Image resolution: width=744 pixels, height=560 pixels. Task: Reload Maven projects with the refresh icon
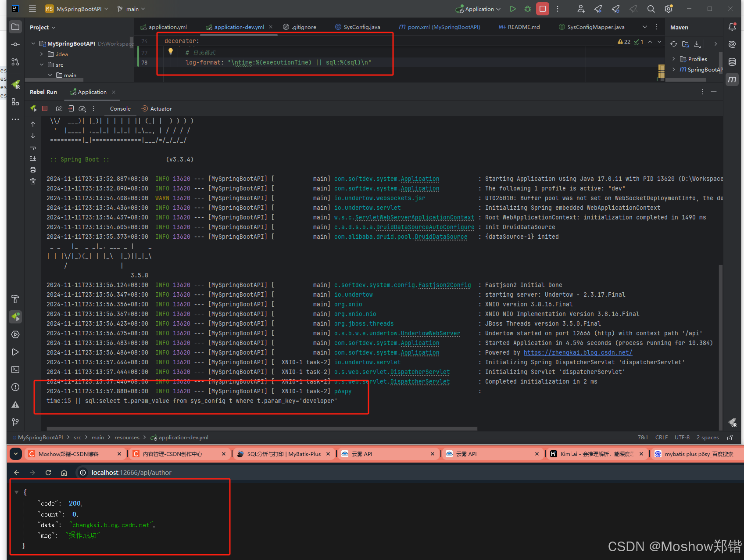pos(674,44)
